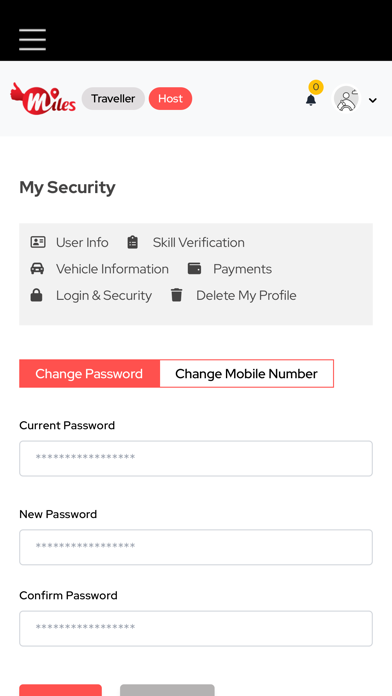Open the hamburger menu

32,40
